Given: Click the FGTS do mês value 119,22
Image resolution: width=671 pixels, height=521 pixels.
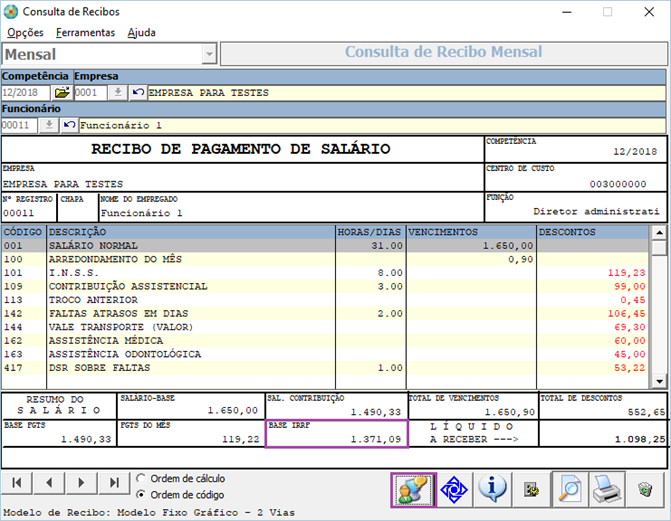Looking at the screenshot, I should (240, 439).
